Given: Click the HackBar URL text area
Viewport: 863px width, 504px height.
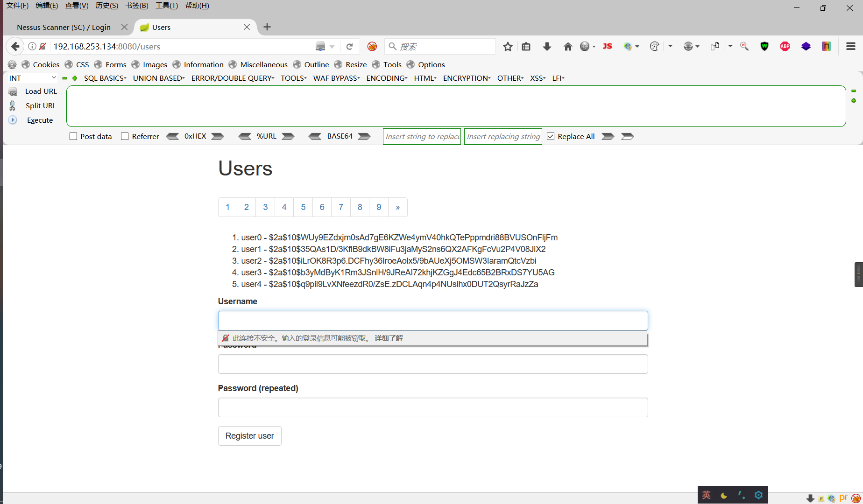Looking at the screenshot, I should (456, 106).
